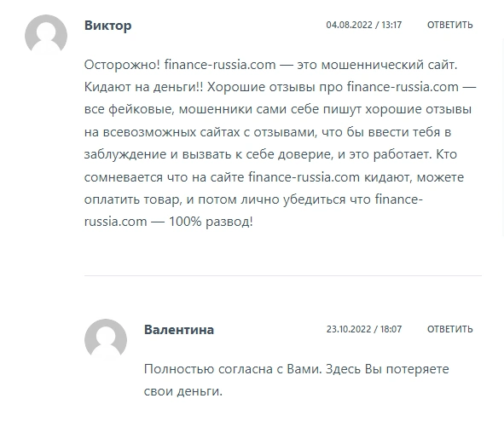Reply to Валентина's comment via ОТВЕТИТЬ
The width and height of the screenshot is (504, 433).
pos(450,329)
